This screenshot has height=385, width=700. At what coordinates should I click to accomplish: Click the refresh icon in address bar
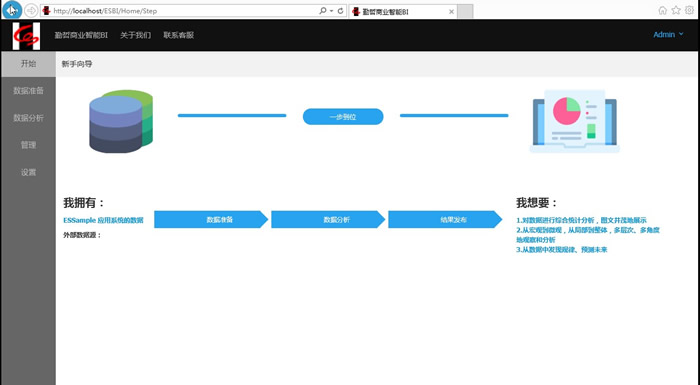click(340, 11)
